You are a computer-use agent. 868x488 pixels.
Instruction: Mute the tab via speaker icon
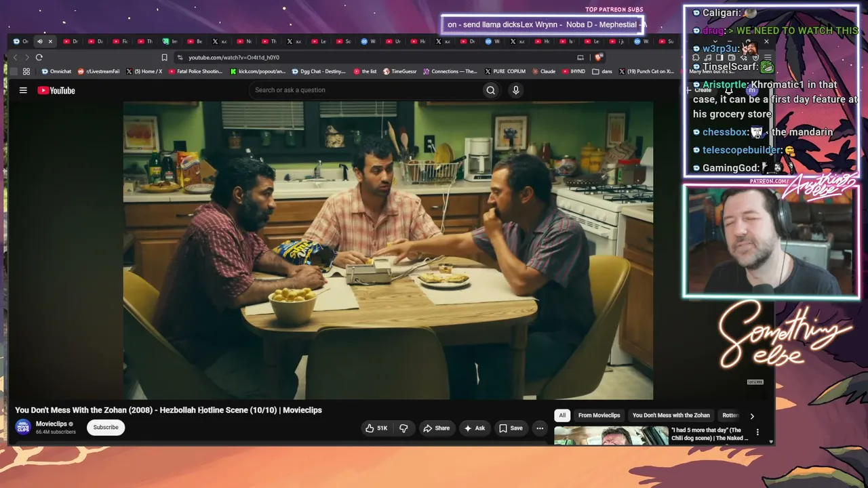[39, 41]
